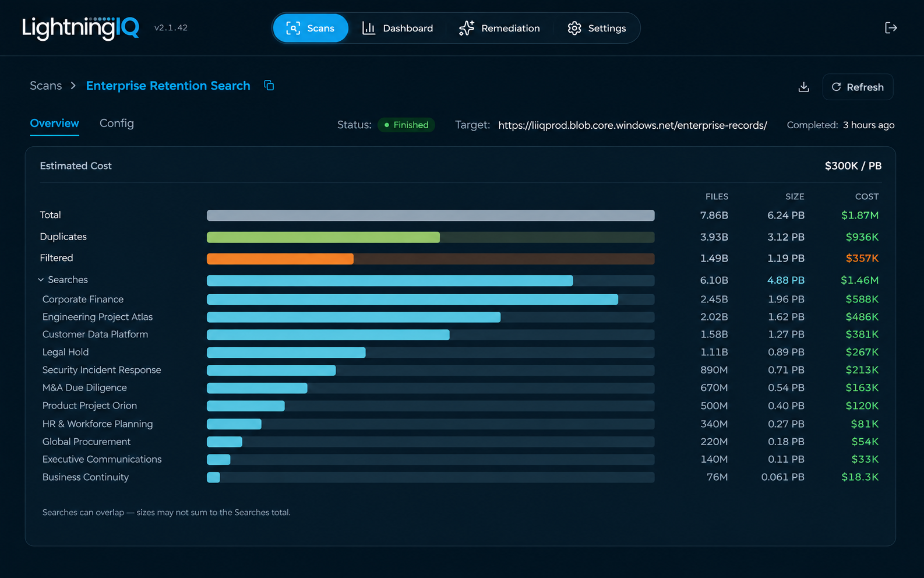The image size is (924, 578).
Task: Select the M&A Due Diligence row
Action: point(460,388)
